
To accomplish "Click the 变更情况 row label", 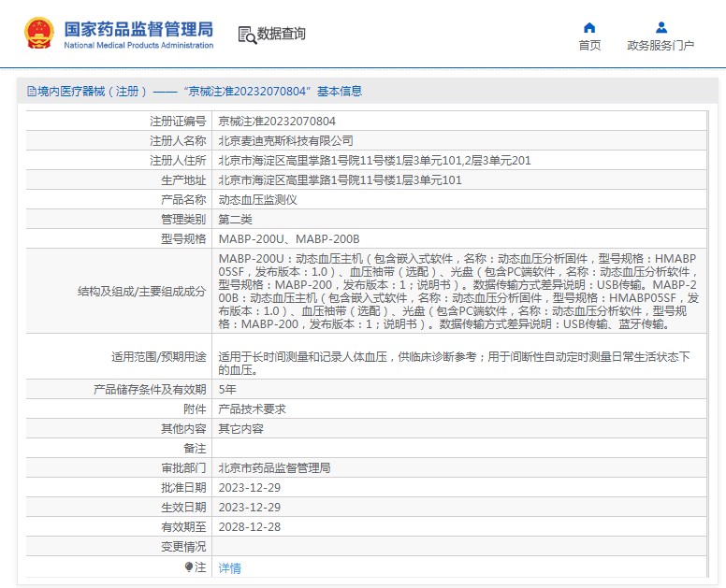I will tap(183, 547).
